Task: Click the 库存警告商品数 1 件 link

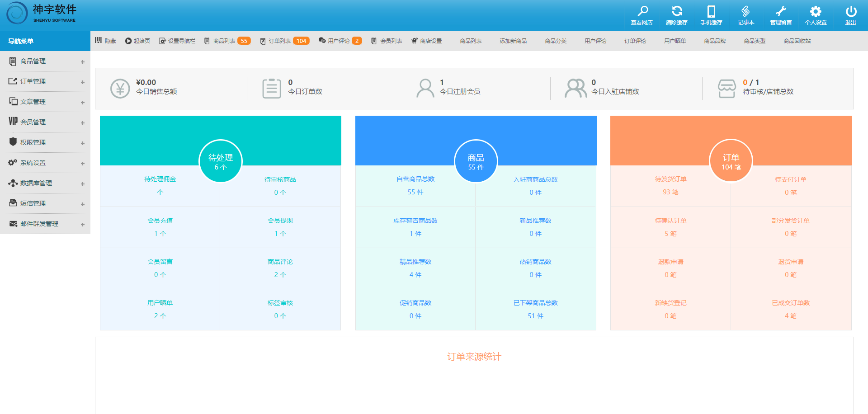Action: 415,227
